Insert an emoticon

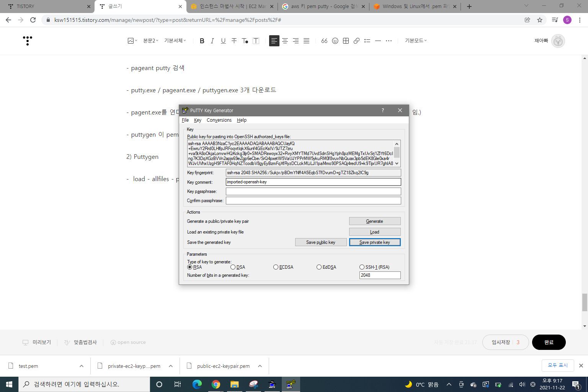tap(335, 41)
